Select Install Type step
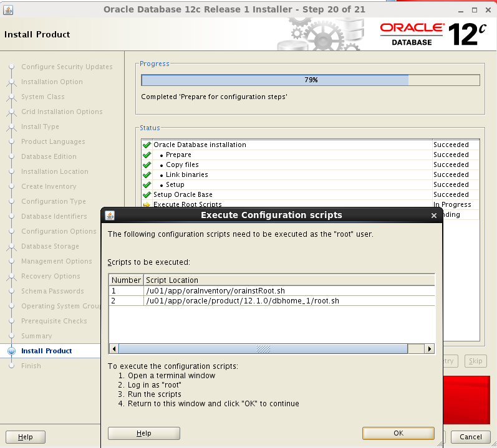The image size is (497, 448). [40, 126]
